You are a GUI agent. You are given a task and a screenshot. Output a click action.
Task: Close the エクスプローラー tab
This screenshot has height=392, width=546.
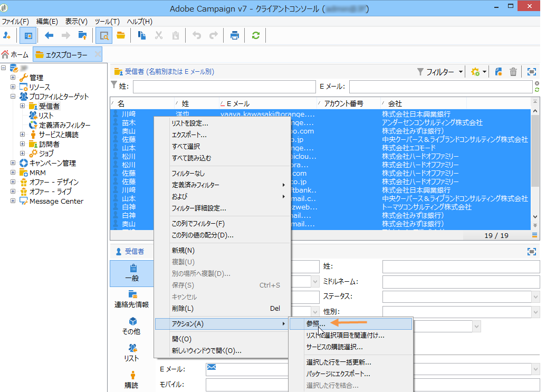click(98, 54)
